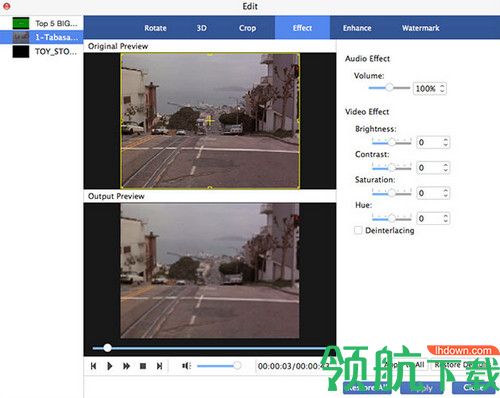
Task: Select the TOY_STO file in the list
Action: tap(42, 51)
